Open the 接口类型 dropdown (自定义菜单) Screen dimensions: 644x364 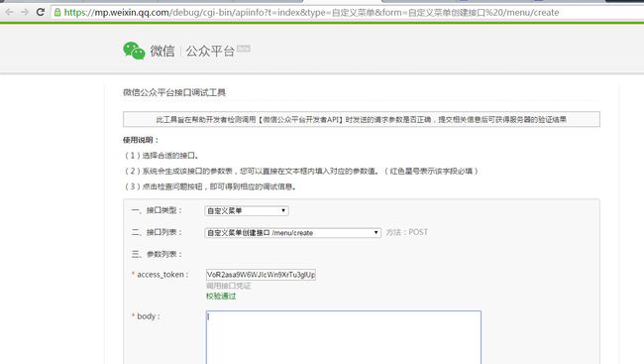(247, 210)
